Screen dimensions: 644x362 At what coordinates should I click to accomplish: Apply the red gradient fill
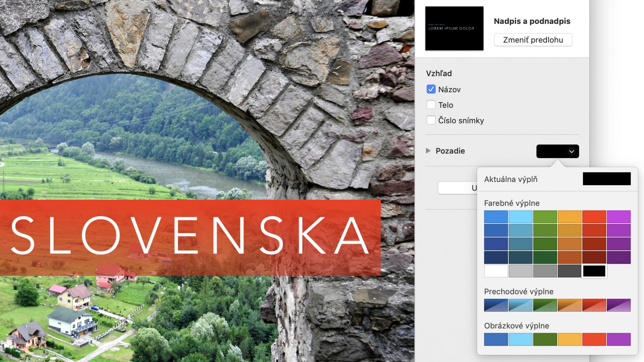[x=594, y=305]
